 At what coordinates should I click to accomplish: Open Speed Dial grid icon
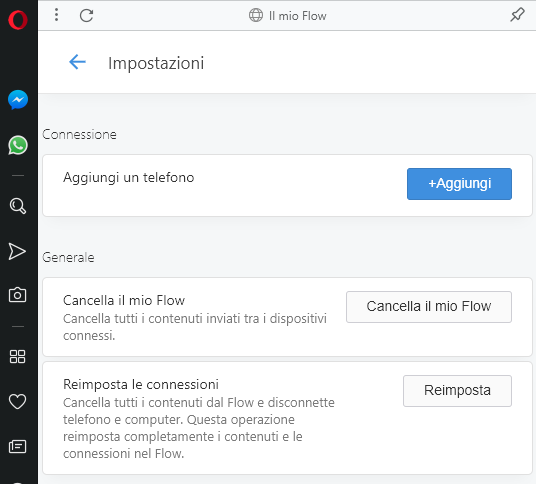(17, 357)
